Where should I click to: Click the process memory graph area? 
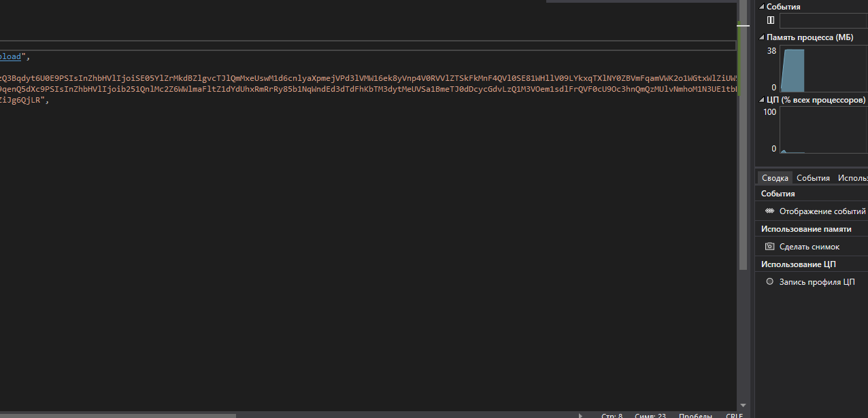(x=823, y=69)
